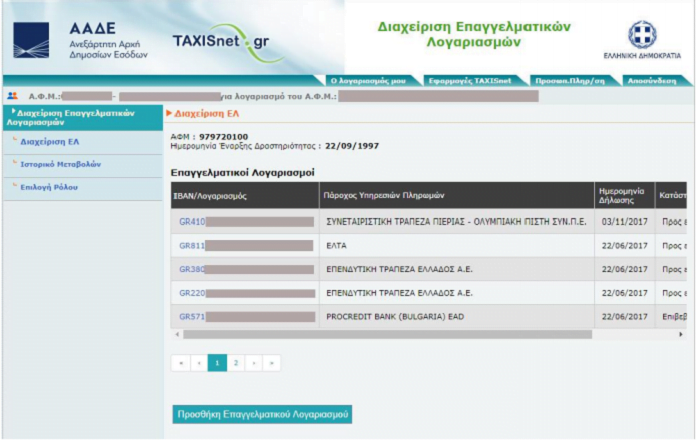
Task: Click the TAXISnet.gr logo
Action: click(x=228, y=43)
